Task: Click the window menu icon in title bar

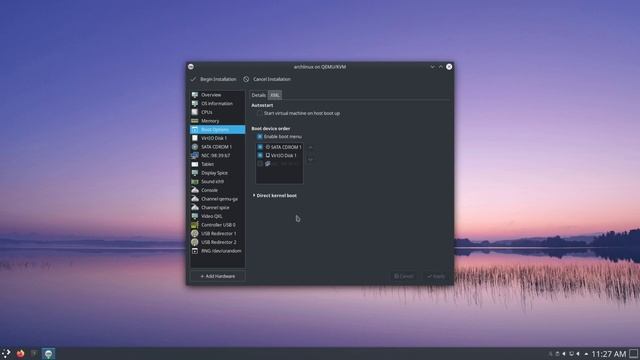Action: (x=191, y=67)
